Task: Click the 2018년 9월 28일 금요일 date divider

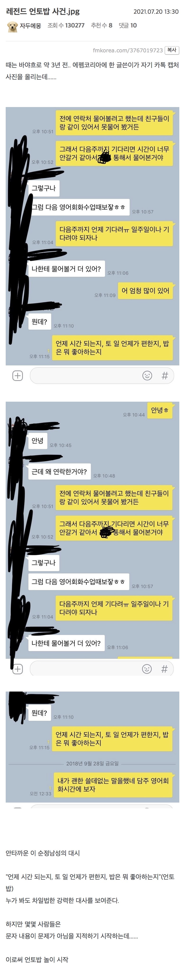Action: point(92,764)
